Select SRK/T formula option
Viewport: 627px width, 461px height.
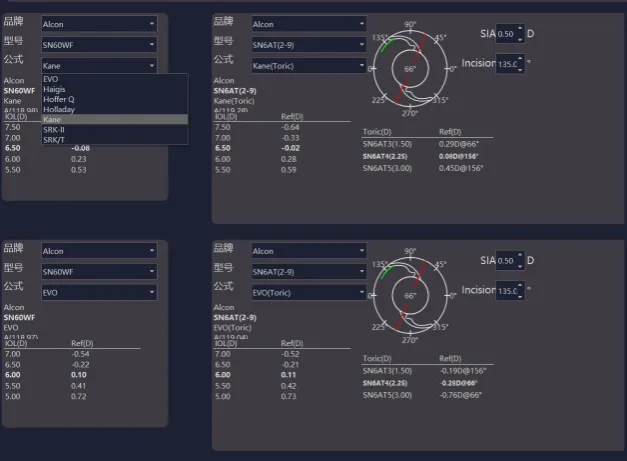coord(56,139)
